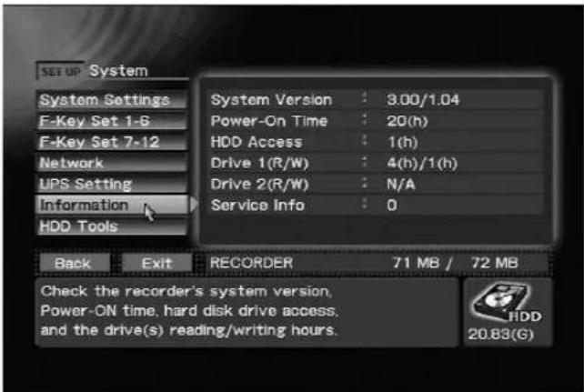
Task: Click the help description text box
Action: pos(247,312)
